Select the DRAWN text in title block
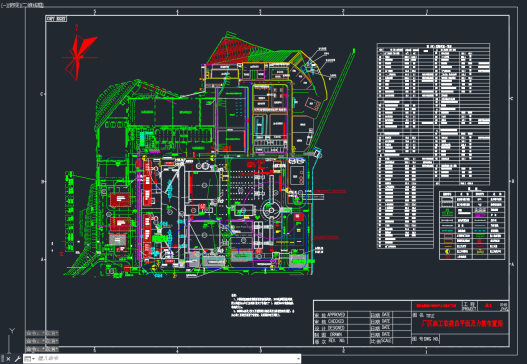The image size is (527, 364). click(x=336, y=334)
